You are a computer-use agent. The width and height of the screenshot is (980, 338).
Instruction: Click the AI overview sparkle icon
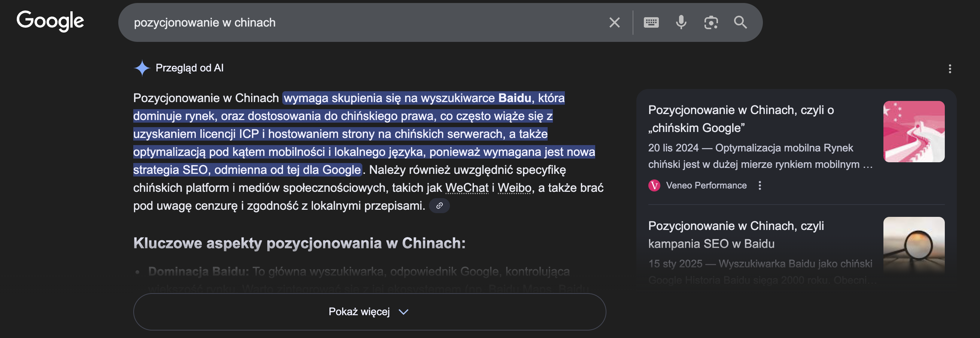(x=142, y=68)
